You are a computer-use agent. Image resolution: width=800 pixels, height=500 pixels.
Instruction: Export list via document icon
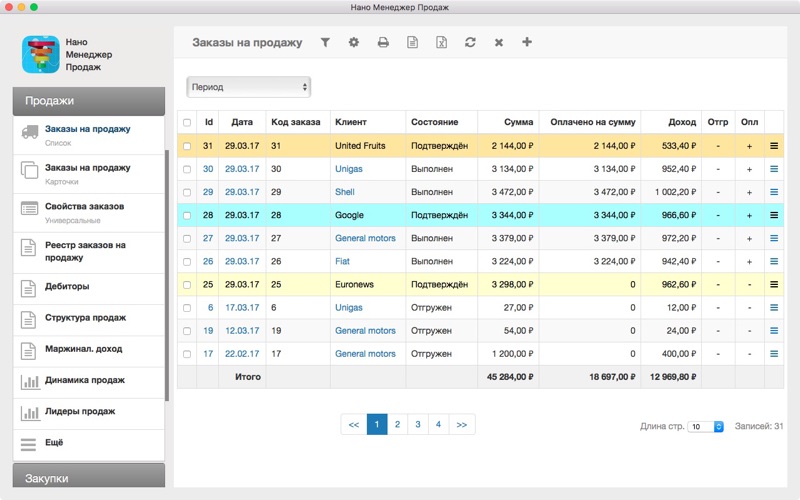[412, 42]
